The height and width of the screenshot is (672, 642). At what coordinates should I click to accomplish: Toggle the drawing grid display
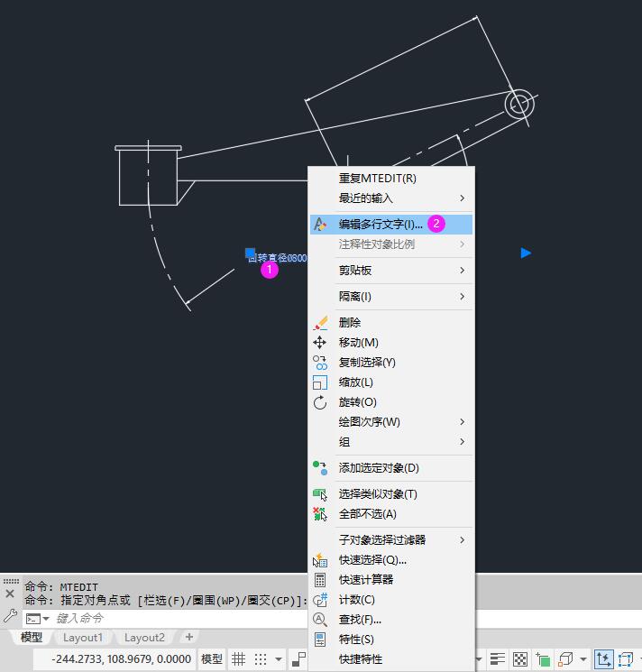point(239,658)
